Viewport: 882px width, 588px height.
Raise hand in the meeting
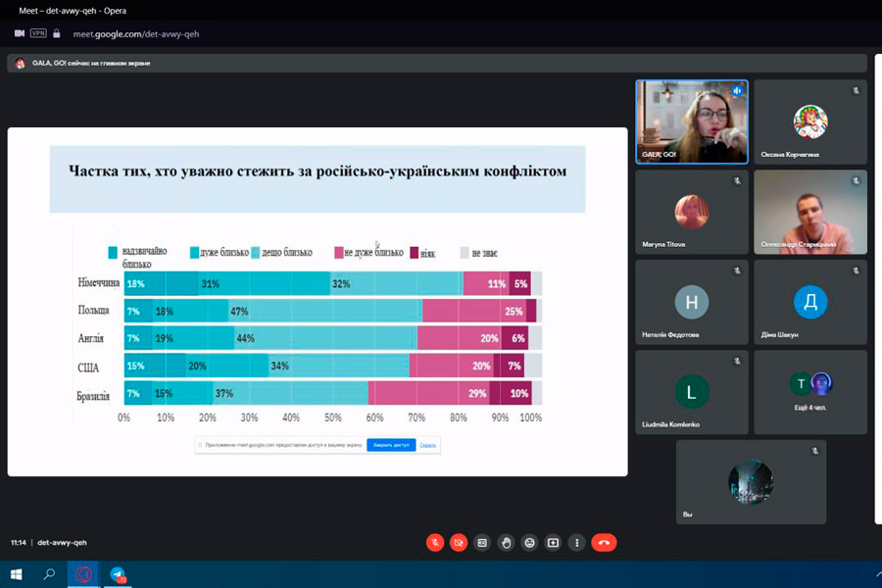click(x=506, y=542)
